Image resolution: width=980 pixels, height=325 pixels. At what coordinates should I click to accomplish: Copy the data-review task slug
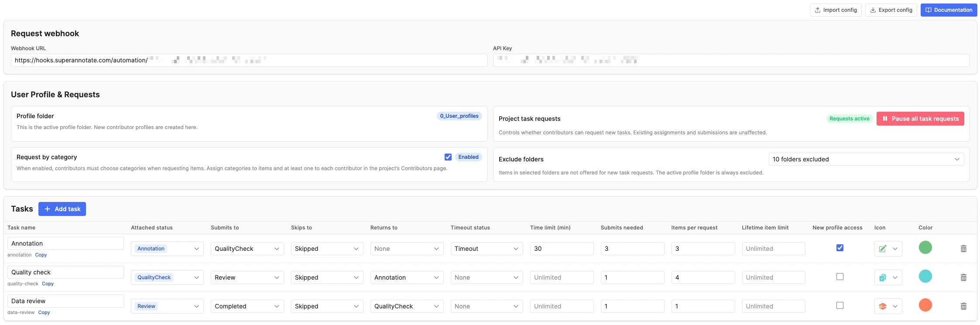pyautogui.click(x=44, y=312)
